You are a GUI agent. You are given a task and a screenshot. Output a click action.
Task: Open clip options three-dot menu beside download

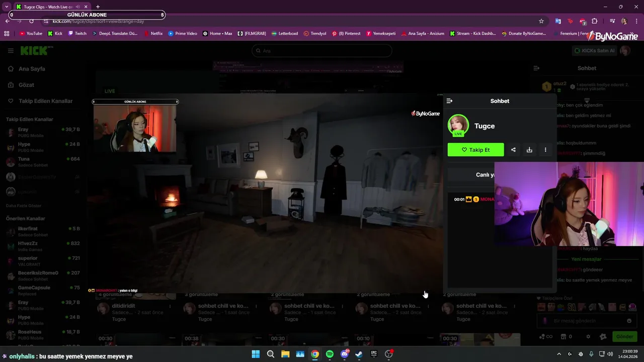click(x=545, y=150)
